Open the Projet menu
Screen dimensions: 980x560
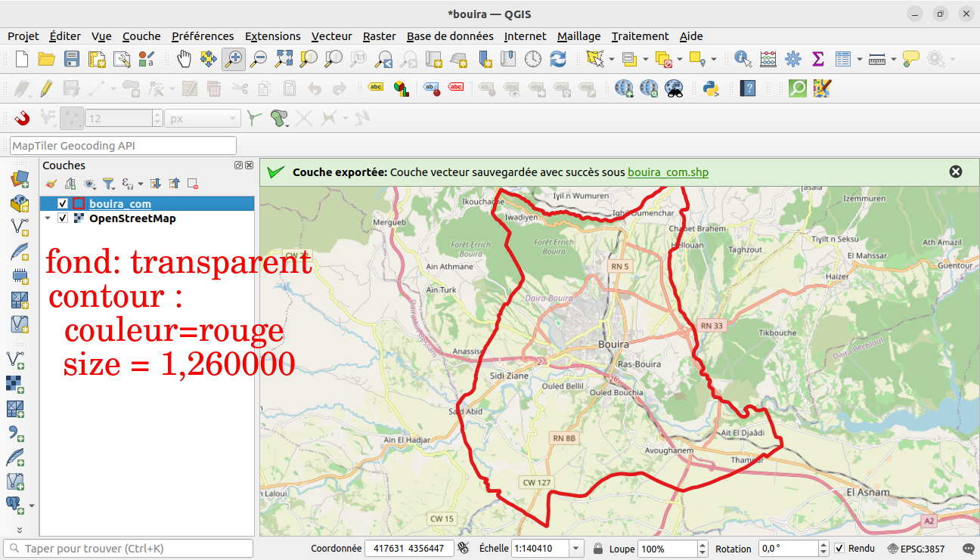click(x=23, y=36)
